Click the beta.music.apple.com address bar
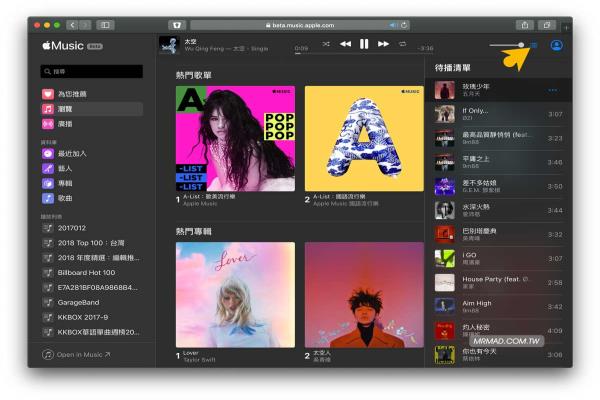This screenshot has height=400, width=600. [300, 25]
